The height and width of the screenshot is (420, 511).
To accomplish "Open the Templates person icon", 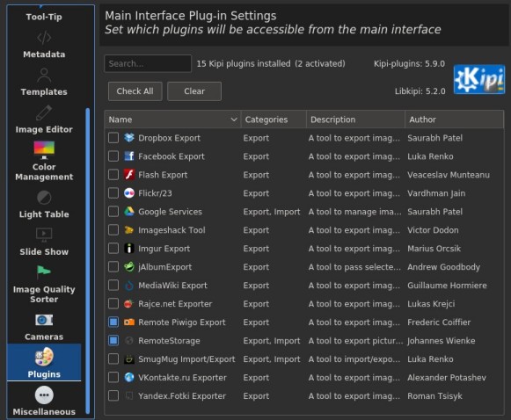I will [x=44, y=76].
